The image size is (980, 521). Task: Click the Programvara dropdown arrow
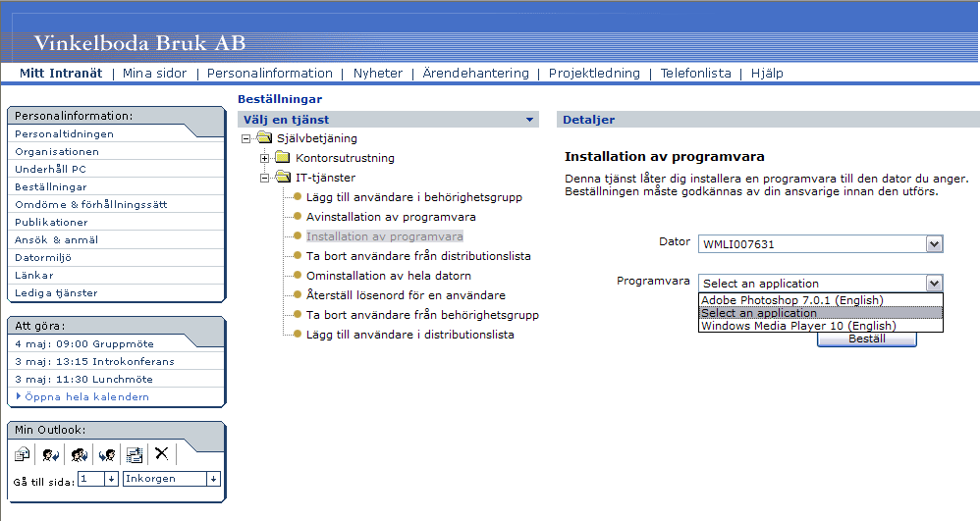pos(934,284)
